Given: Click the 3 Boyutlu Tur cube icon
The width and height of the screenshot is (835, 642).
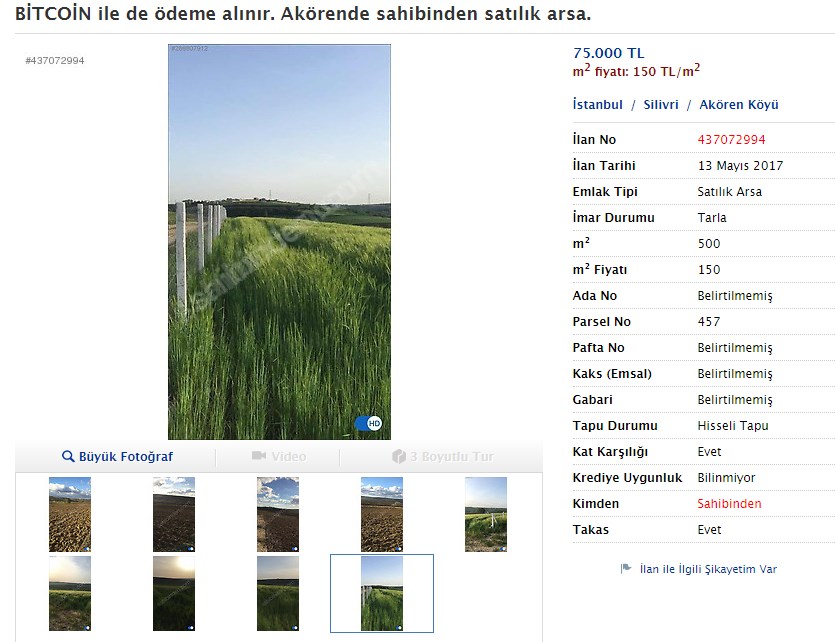Looking at the screenshot, I should [399, 456].
